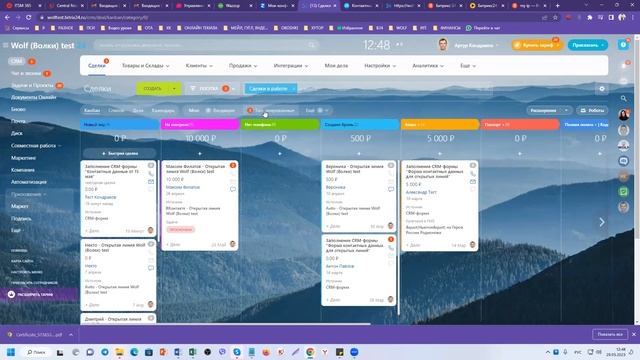Screen dimensions: 640x360
Task: Open the help question mark icon
Action: coord(623,45)
